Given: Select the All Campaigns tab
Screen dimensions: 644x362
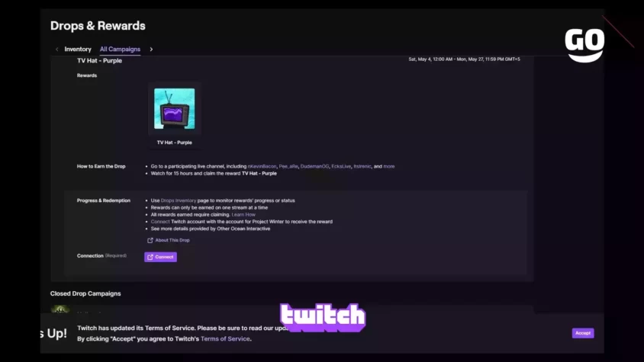Looking at the screenshot, I should tap(120, 50).
